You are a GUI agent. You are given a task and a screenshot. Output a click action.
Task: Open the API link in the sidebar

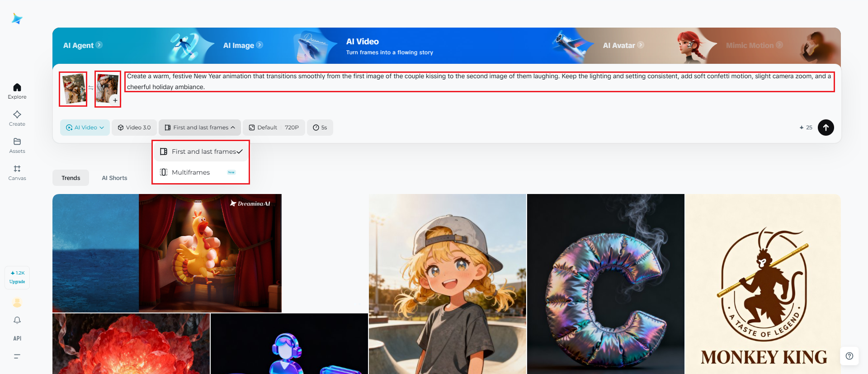point(17,338)
